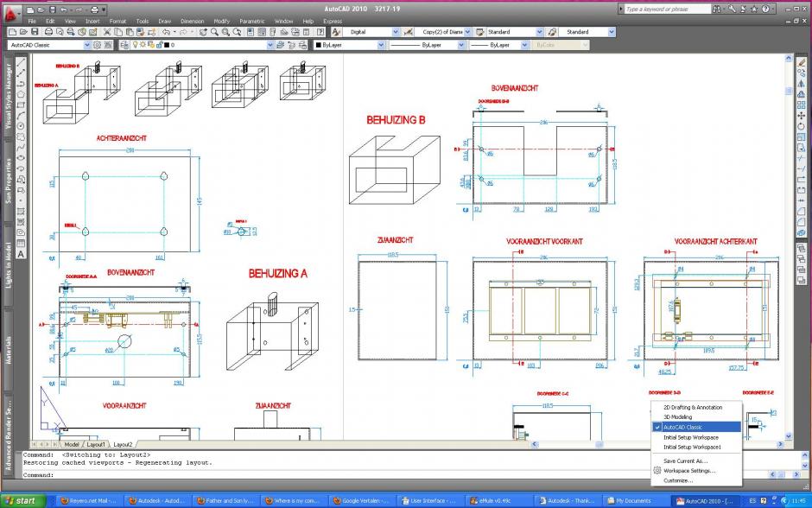812x508 pixels.
Task: Toggle layer 0 light bulb on/off
Action: tap(136, 44)
